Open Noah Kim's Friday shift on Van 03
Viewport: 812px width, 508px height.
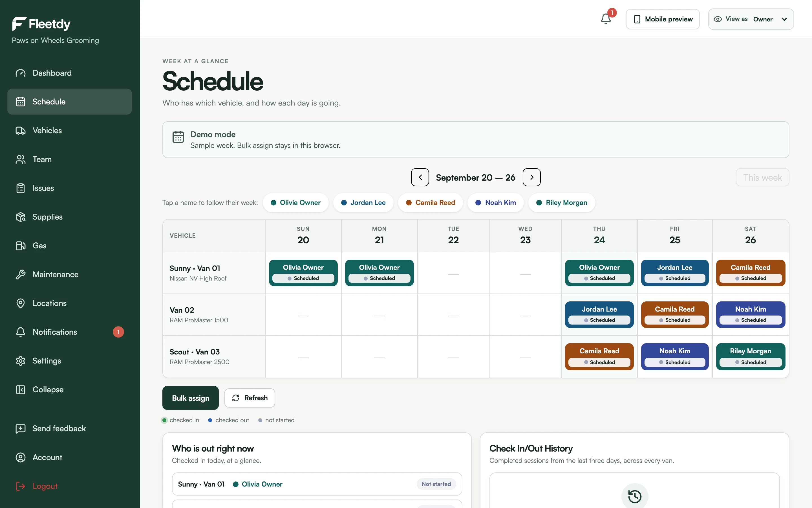pos(674,356)
